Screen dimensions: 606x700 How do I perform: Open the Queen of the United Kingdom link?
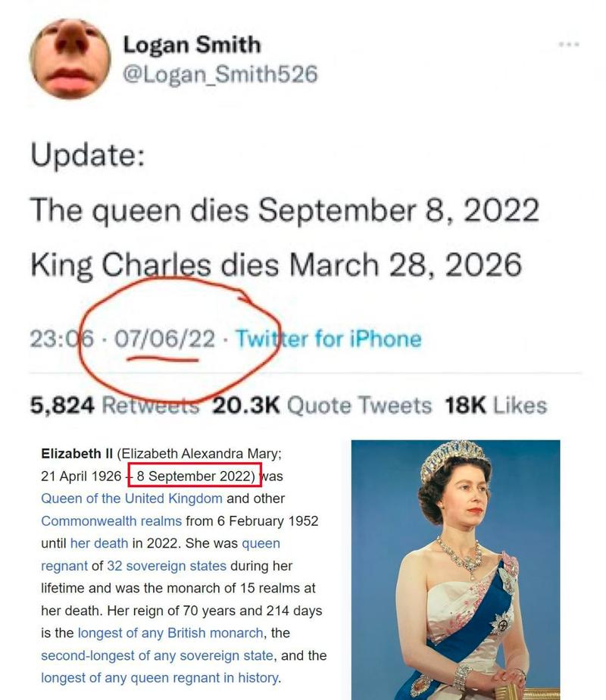point(132,498)
